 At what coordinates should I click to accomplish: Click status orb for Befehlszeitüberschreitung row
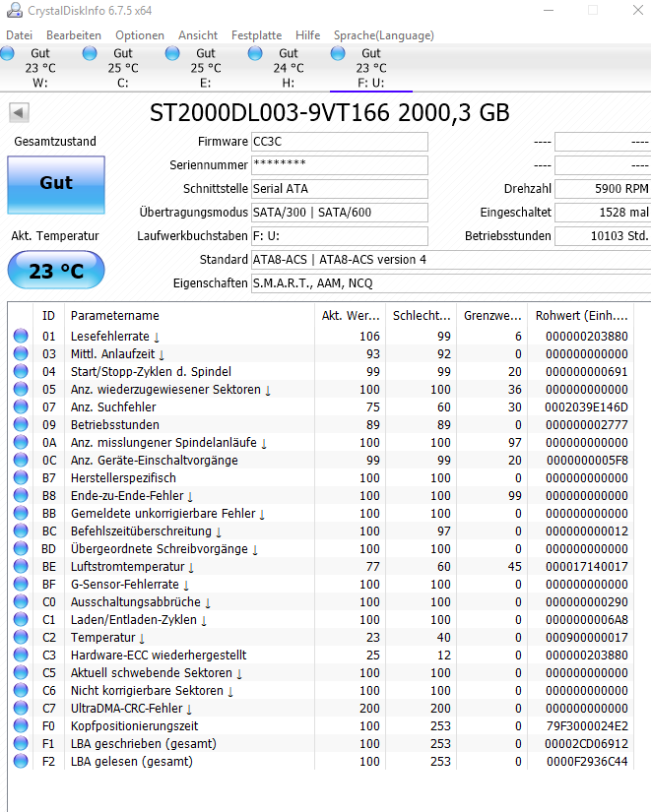coord(21,531)
